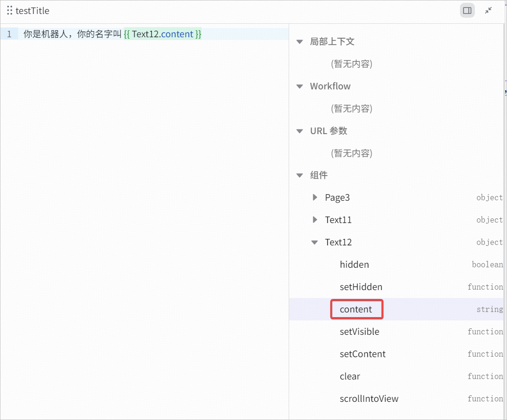Collapse the Workflow section
Viewport: 507px width, 420px height.
coord(300,86)
